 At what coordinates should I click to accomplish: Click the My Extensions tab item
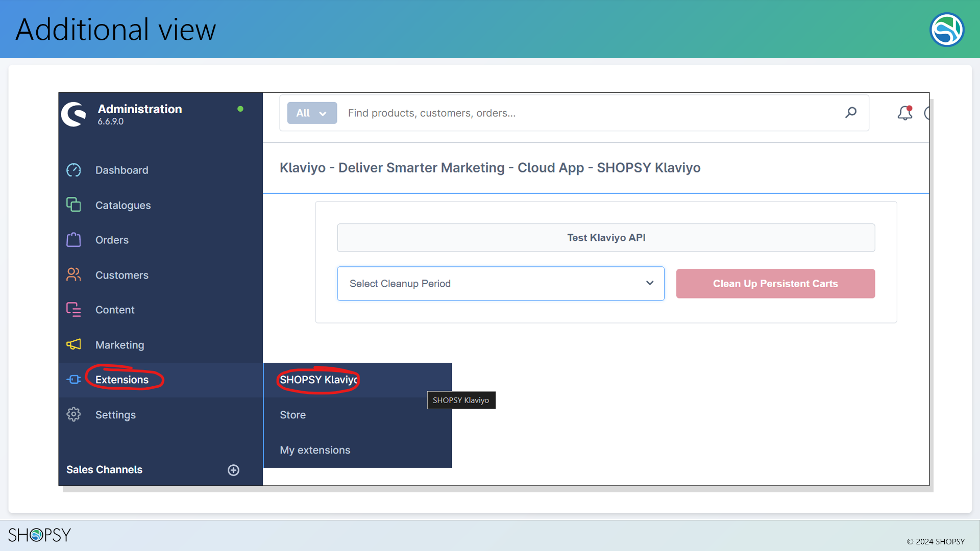[x=315, y=449]
